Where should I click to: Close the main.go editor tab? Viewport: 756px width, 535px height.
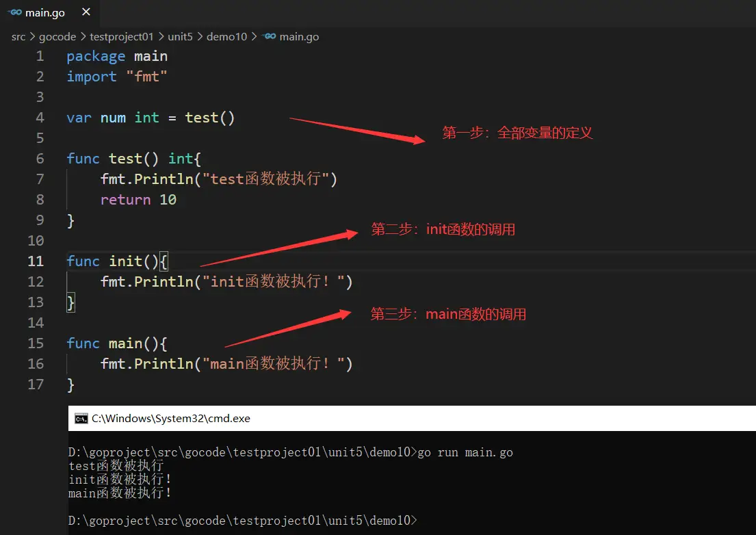(x=85, y=13)
